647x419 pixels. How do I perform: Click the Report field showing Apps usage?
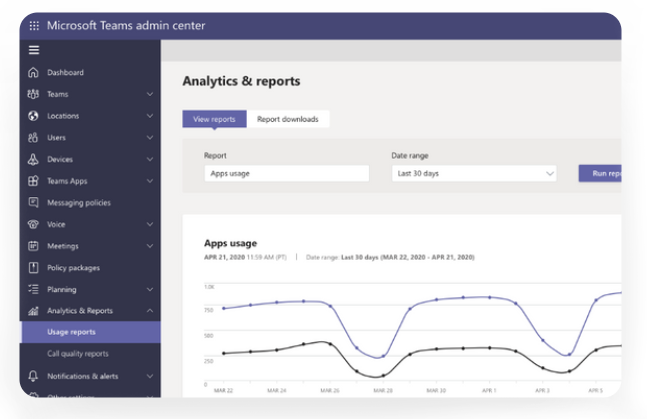[x=286, y=173]
